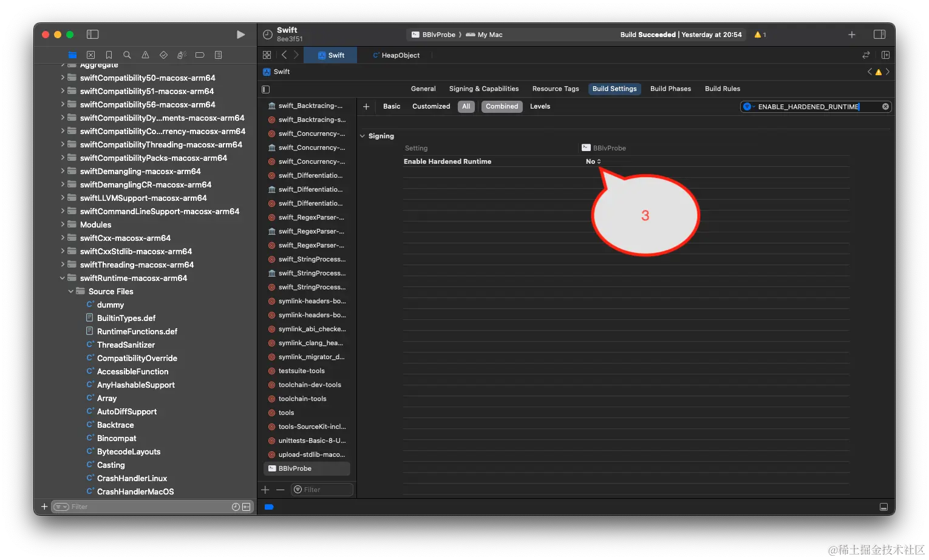Screen dimensions: 929x560
Task: Open the Build Phases tab
Action: [670, 89]
